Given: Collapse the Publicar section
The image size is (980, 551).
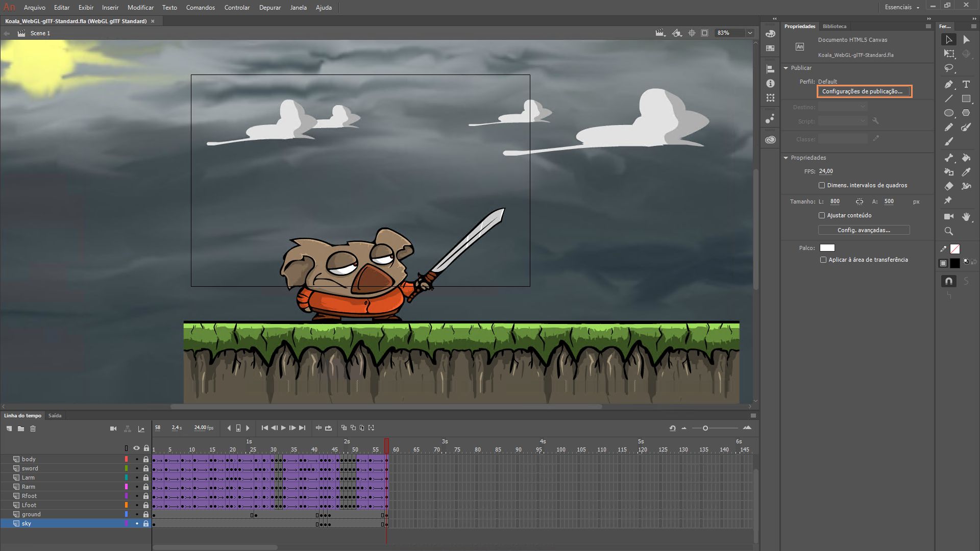Looking at the screenshot, I should point(786,68).
